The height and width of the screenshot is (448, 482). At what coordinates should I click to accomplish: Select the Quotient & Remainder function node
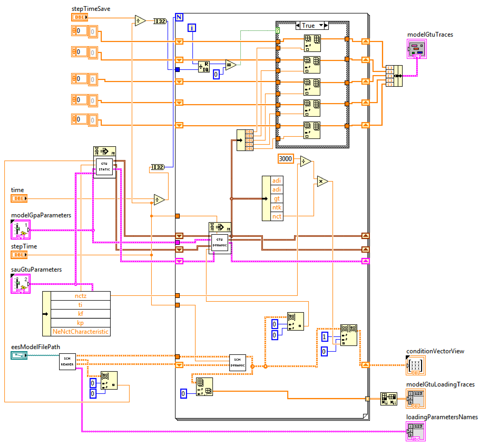[x=204, y=67]
